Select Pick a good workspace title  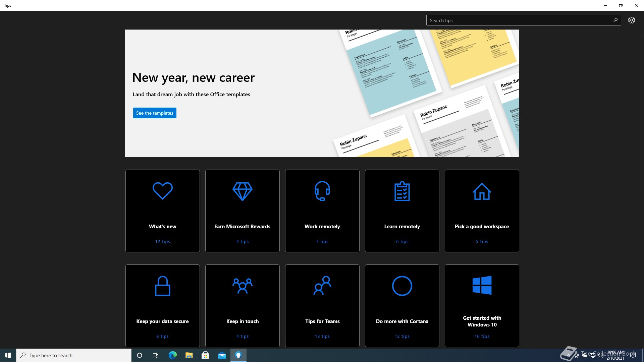482,227
